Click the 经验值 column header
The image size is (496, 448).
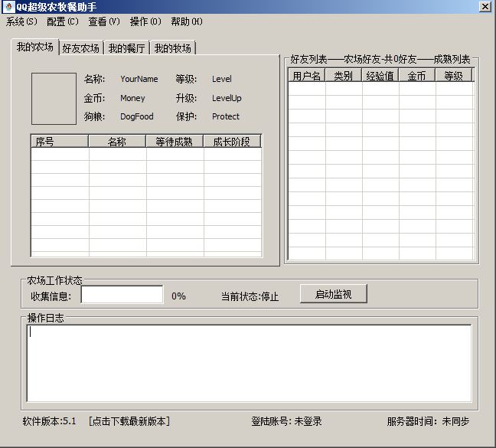(380, 76)
